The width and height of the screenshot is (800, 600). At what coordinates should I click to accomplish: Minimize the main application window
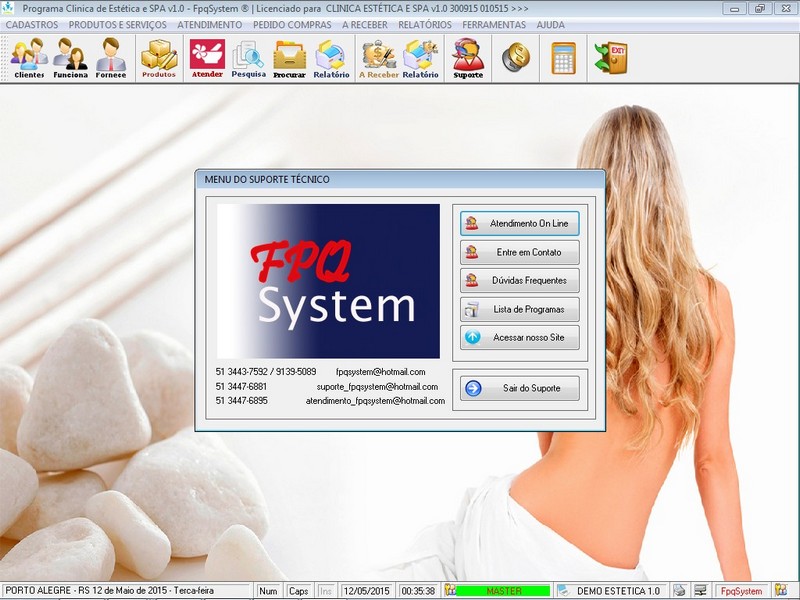(x=735, y=9)
